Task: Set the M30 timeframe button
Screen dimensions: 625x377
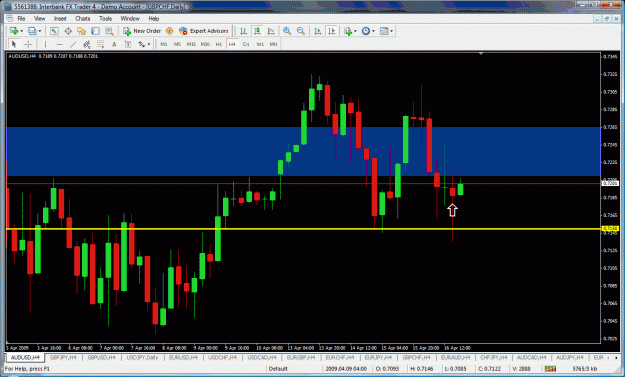Action: pos(205,44)
